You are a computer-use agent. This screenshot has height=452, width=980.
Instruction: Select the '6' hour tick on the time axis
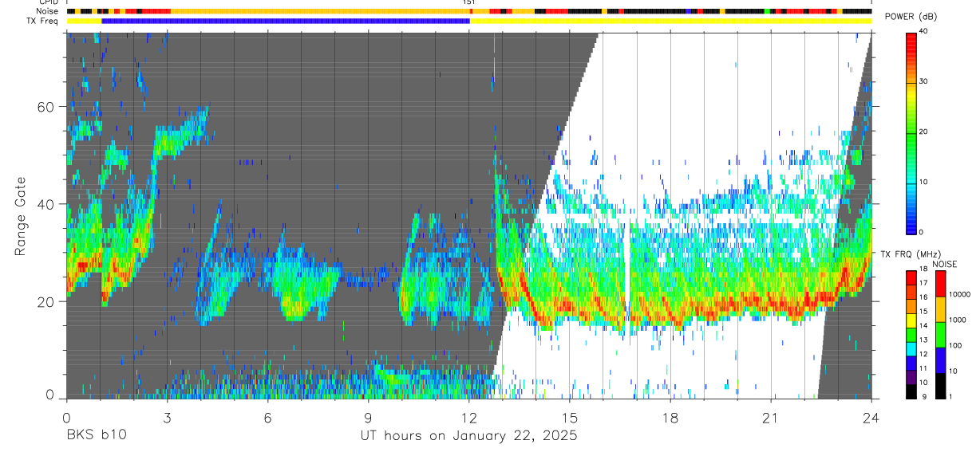coord(267,419)
